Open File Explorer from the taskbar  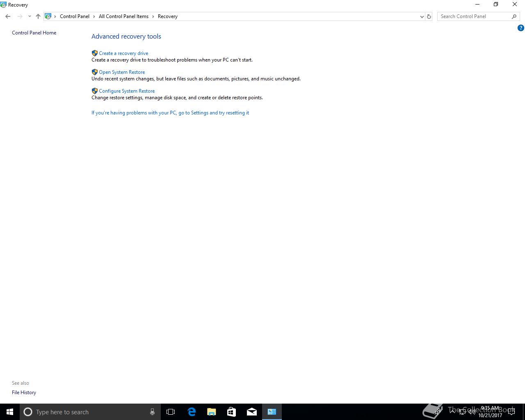(212, 412)
